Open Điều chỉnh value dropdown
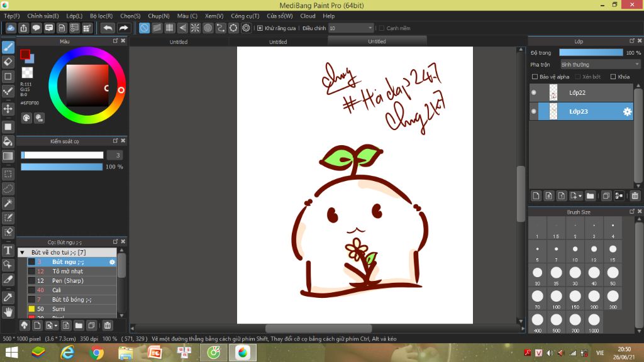644x362 pixels. click(351, 28)
